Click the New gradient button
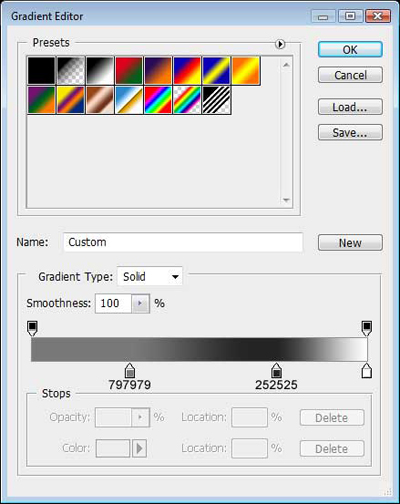Screen dimensions: 400x504 (x=350, y=243)
